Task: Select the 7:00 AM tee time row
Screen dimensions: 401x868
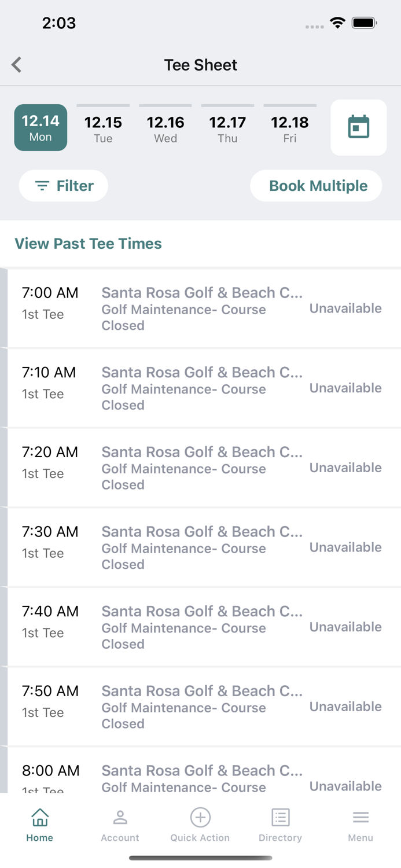Action: (x=200, y=308)
